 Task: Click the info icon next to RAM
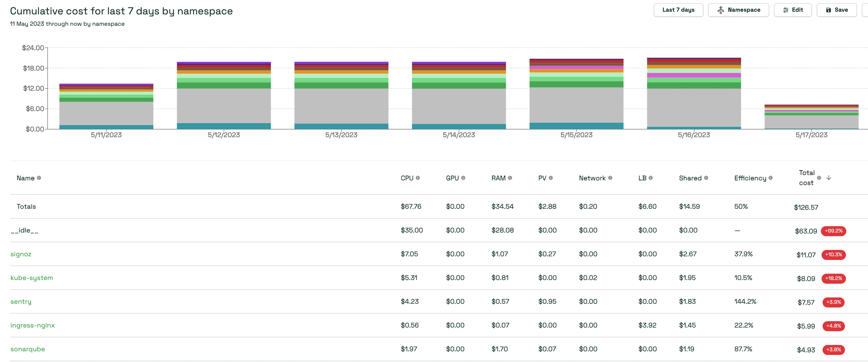coord(510,178)
